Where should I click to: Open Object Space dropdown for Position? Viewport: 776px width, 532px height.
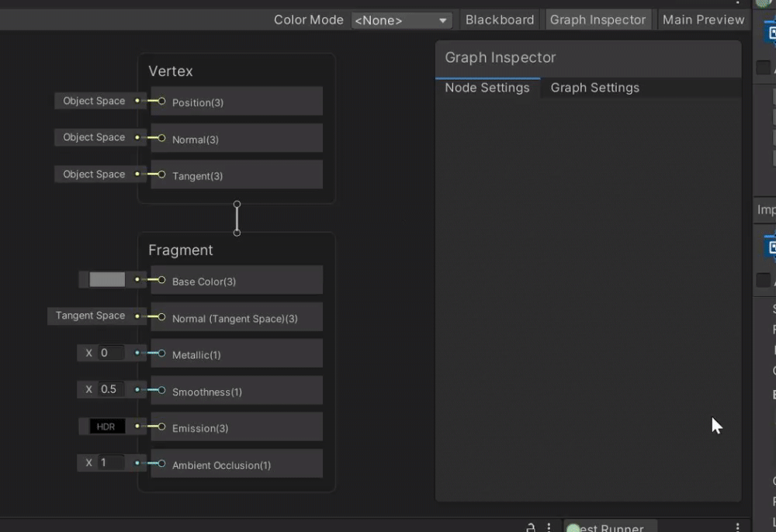[x=94, y=101]
